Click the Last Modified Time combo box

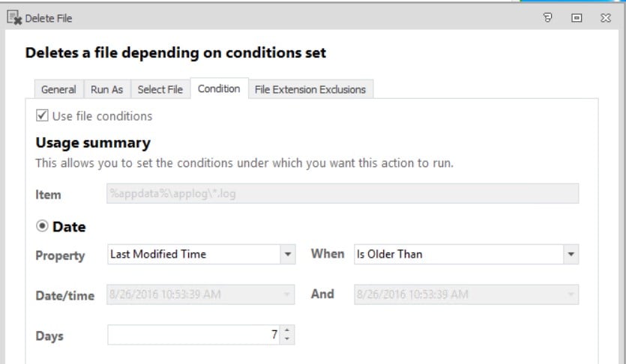[202, 255]
